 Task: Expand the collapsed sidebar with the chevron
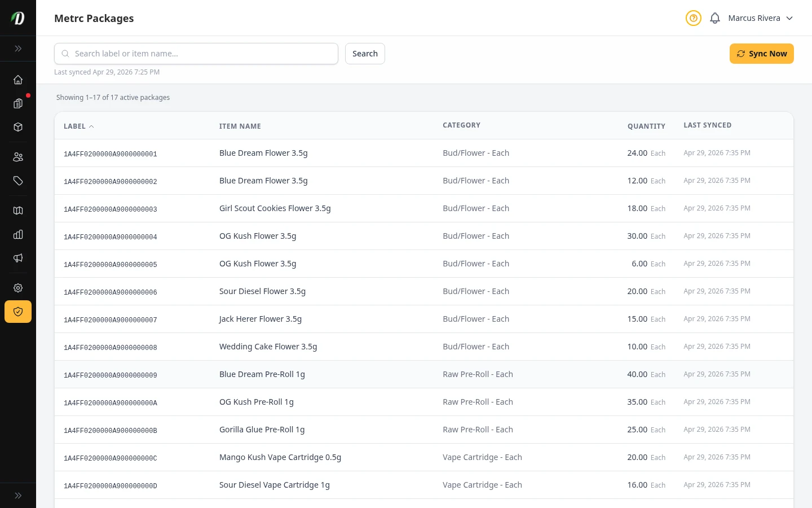[18, 49]
